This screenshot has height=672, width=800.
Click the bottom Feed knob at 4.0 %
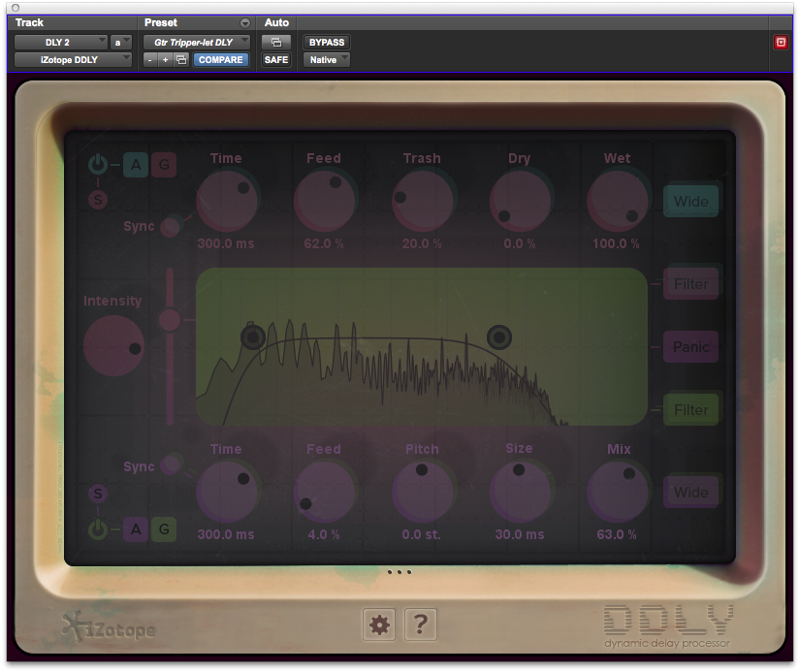[x=324, y=492]
